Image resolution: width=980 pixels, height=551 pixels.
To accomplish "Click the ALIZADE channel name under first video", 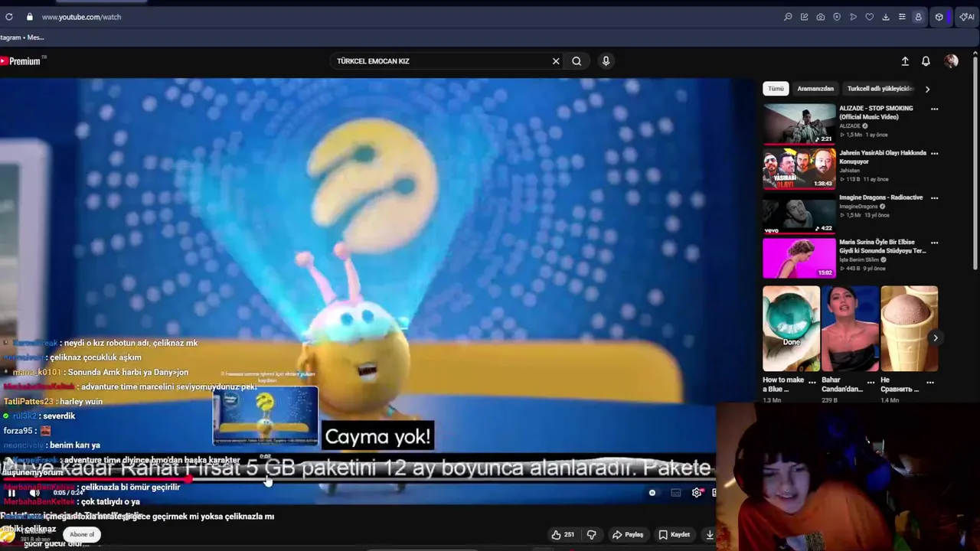I will tap(850, 126).
